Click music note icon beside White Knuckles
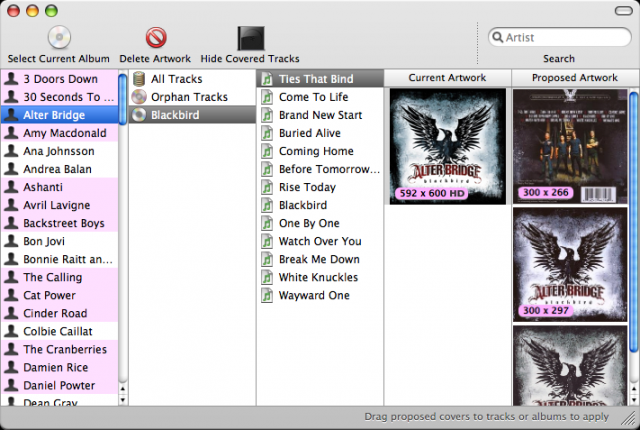Screen dimensions: 640x430 point(267,277)
